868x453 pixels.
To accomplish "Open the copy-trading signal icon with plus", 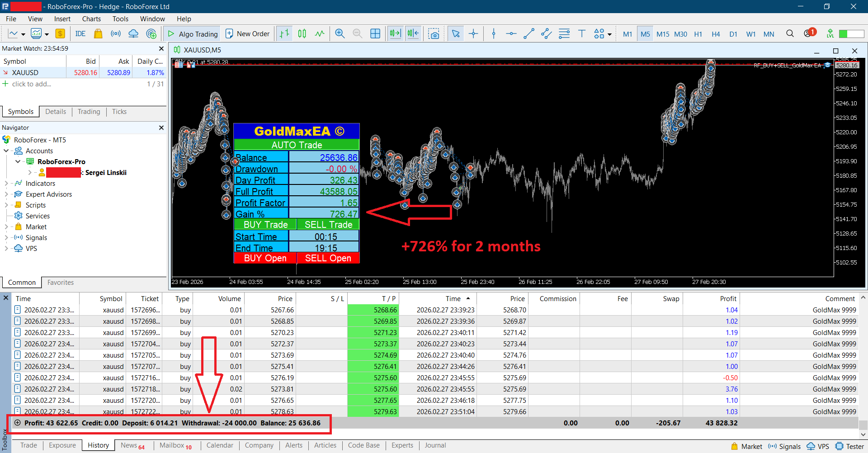I will coord(151,34).
